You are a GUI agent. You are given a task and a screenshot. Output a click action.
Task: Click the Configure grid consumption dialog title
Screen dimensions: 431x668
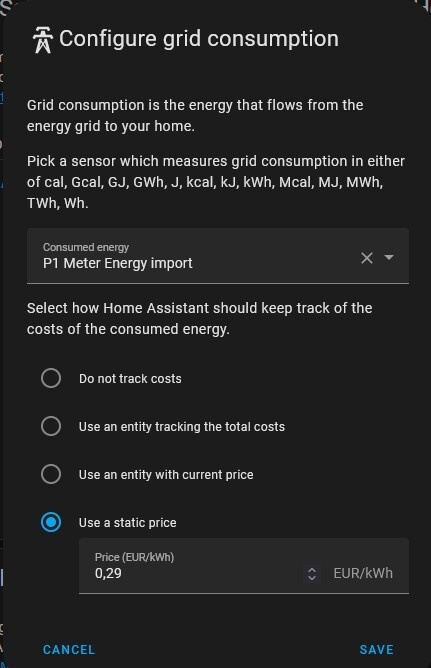coord(199,39)
